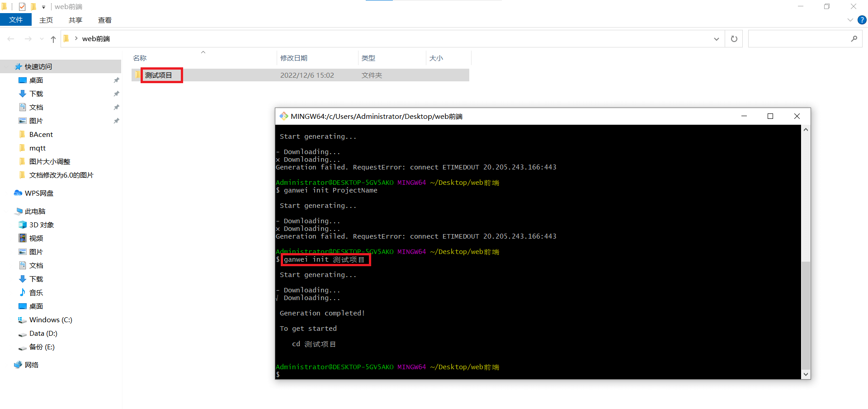Image resolution: width=868 pixels, height=409 pixels.
Task: Click the Git Bash icon in terminal title bar
Action: 283,116
